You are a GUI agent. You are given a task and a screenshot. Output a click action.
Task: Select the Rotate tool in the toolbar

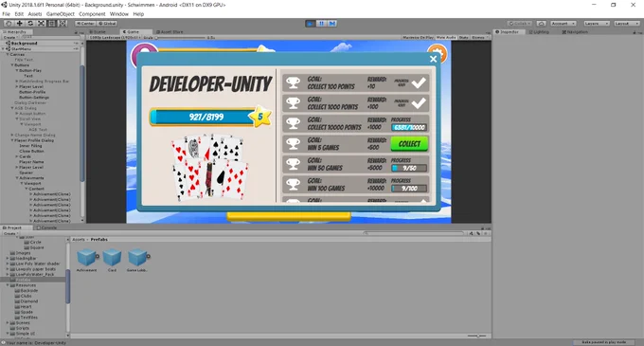[30, 24]
